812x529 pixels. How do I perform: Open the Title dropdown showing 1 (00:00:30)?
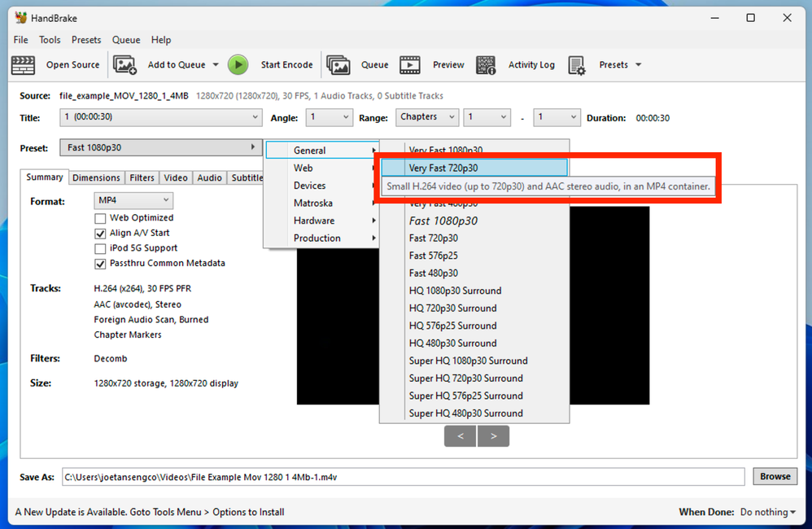pyautogui.click(x=160, y=117)
